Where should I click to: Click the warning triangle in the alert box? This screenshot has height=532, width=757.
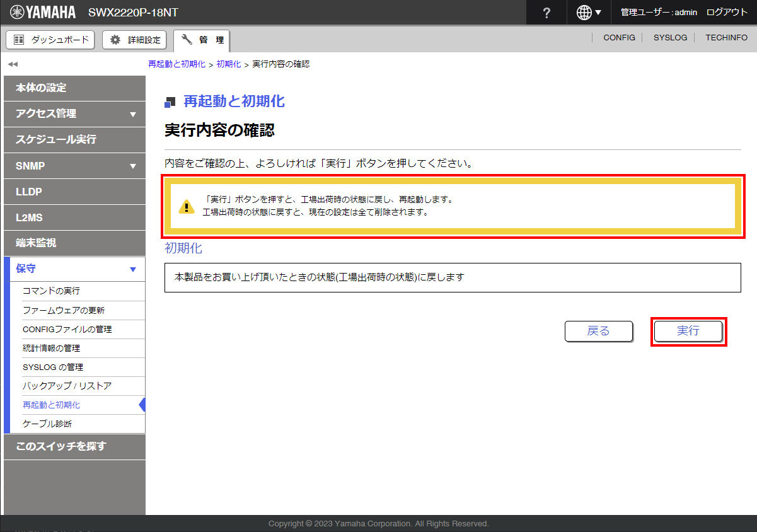[186, 206]
